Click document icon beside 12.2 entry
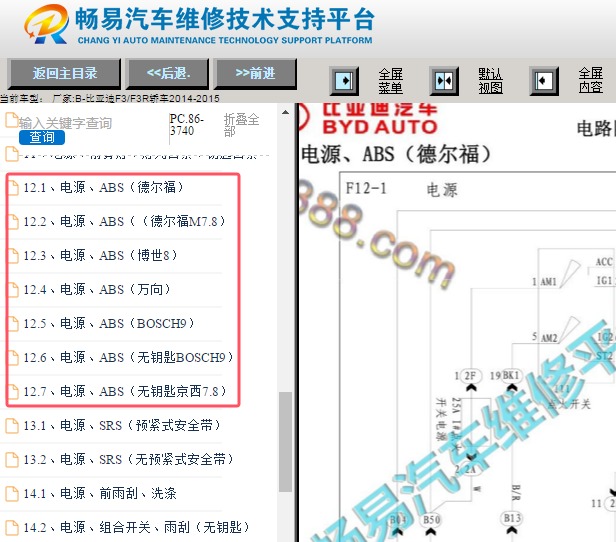The width and height of the screenshot is (616, 542). tap(13, 222)
